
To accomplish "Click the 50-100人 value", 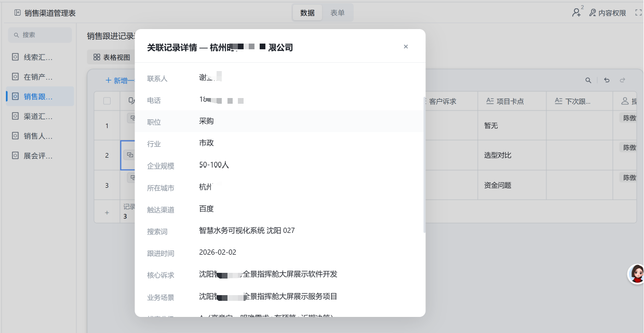I will 214,165.
